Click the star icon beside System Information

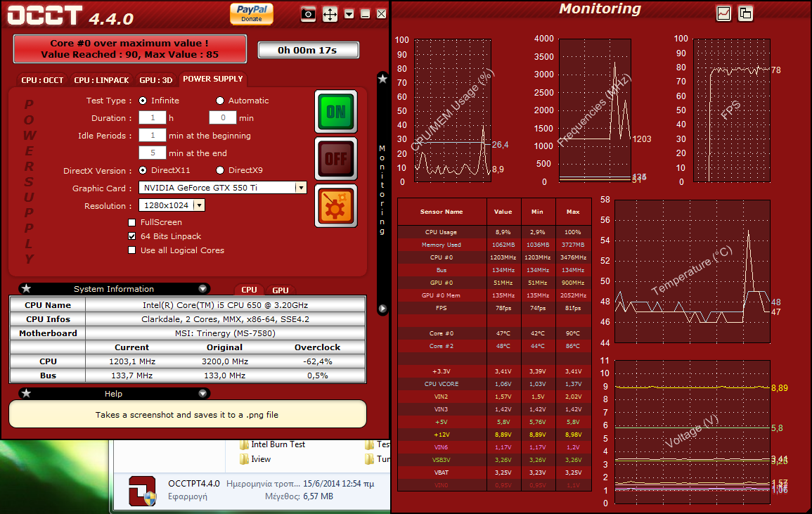coord(27,288)
